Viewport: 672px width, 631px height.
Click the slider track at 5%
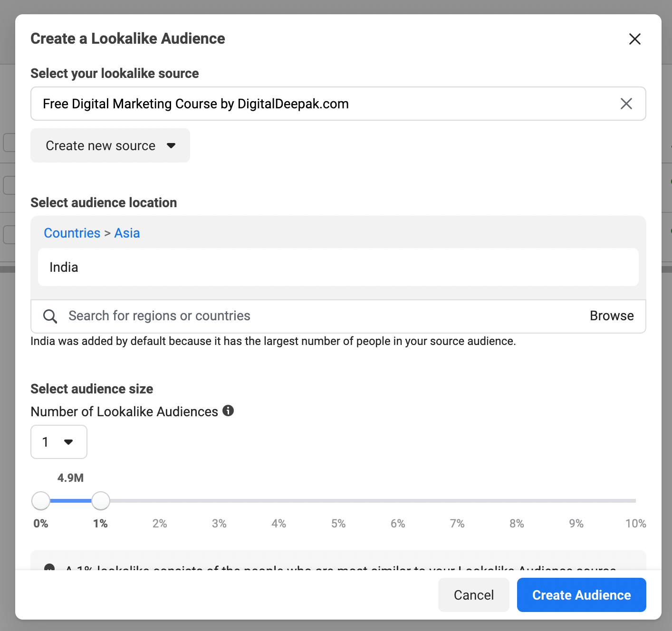click(x=338, y=501)
